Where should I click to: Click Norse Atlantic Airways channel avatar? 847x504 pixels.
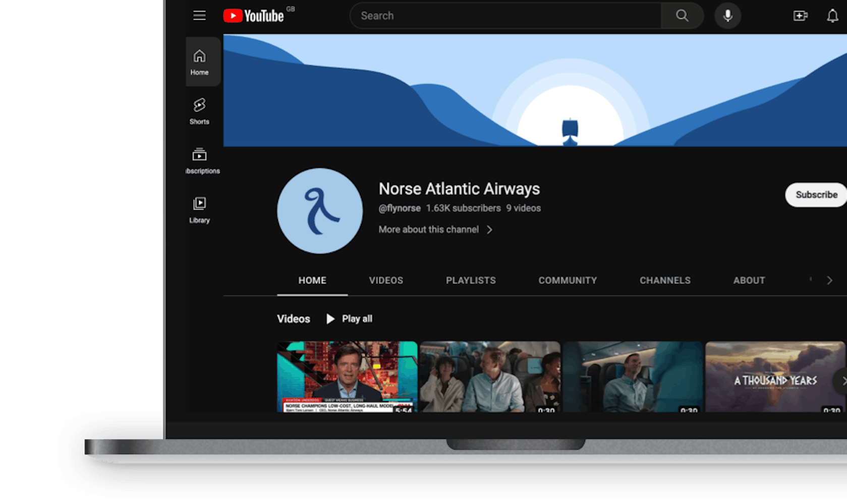[320, 211]
